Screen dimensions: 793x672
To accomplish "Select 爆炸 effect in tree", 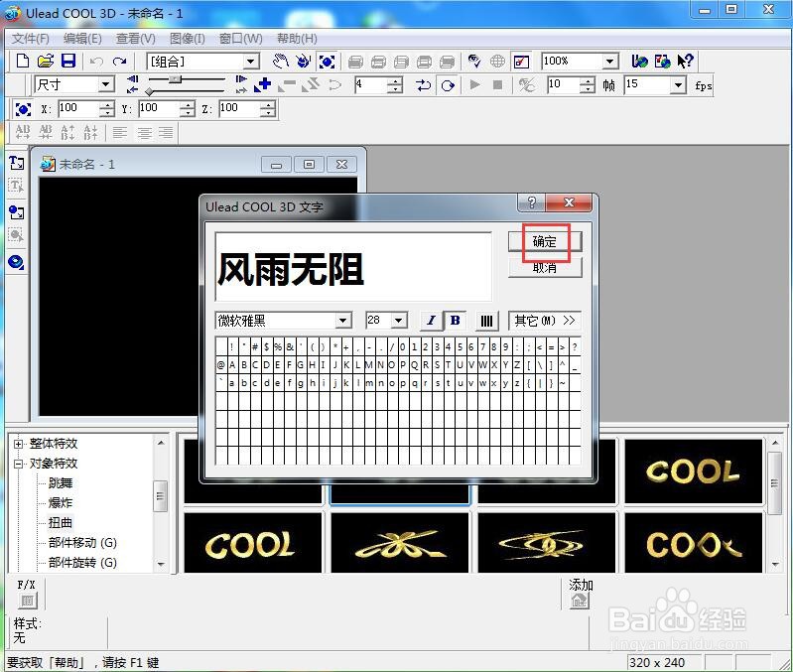I will [x=61, y=503].
